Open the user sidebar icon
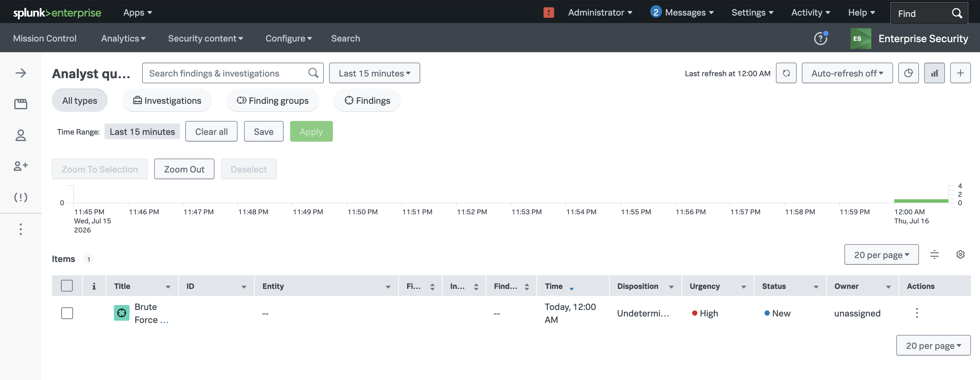The width and height of the screenshot is (980, 380). click(x=20, y=135)
